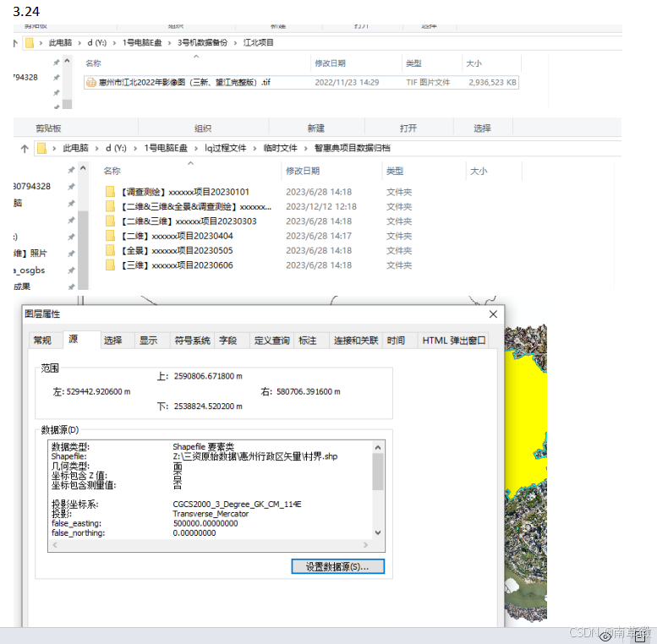
Task: Select the CGCS2000_3_Degree_GK_CM_114E projection value
Action: [x=237, y=505]
